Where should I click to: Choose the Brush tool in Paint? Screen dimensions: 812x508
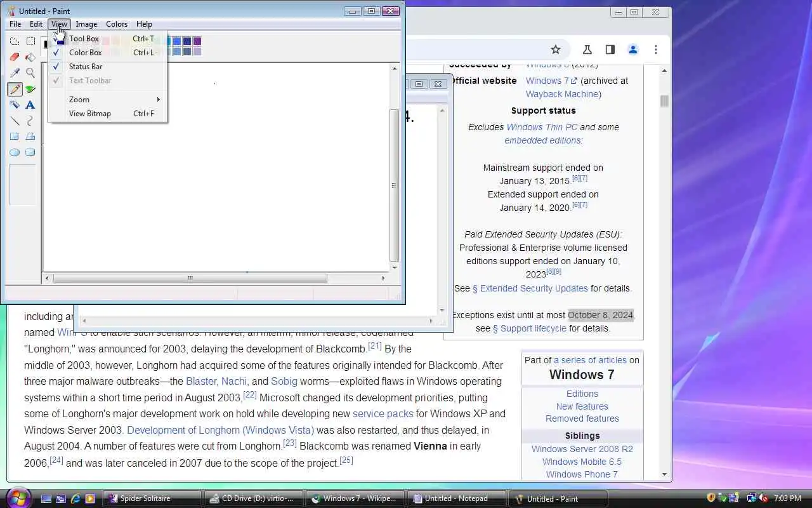[30, 89]
